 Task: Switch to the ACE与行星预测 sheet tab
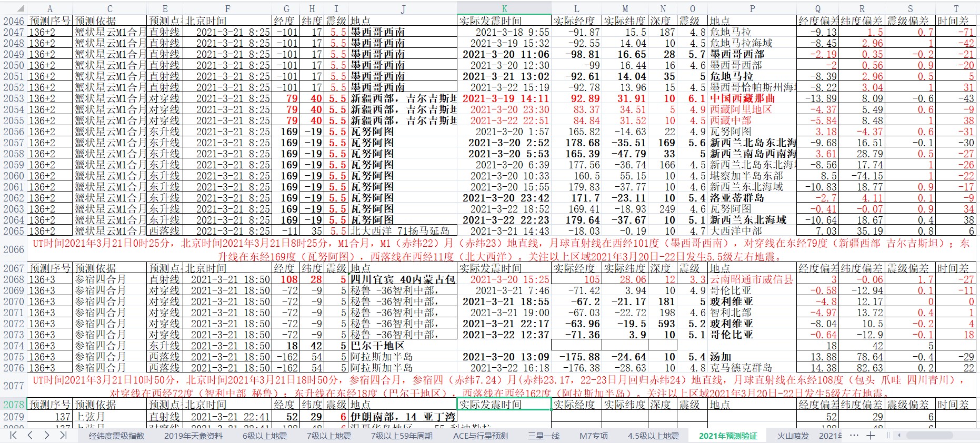click(x=481, y=436)
